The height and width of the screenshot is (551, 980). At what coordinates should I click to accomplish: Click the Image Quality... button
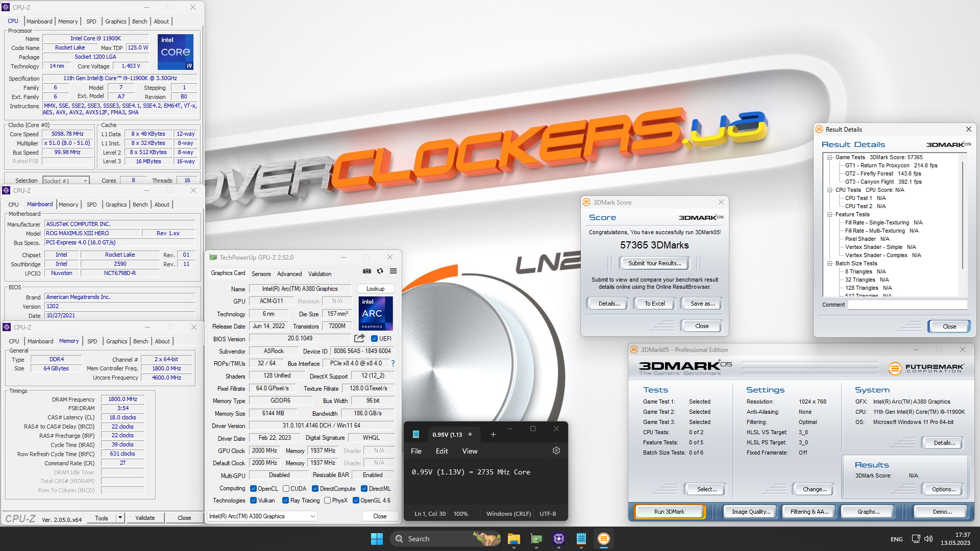(x=751, y=512)
